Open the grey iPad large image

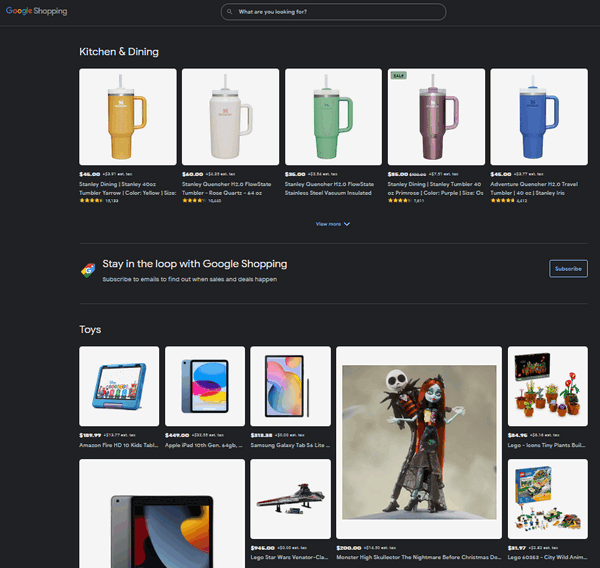pos(162,514)
